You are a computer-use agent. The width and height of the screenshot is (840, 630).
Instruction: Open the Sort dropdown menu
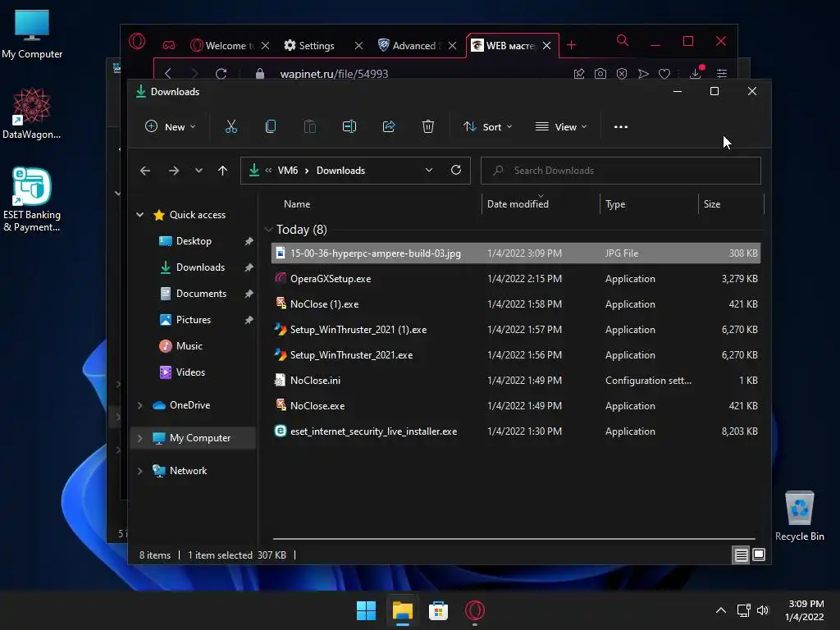[x=487, y=127]
